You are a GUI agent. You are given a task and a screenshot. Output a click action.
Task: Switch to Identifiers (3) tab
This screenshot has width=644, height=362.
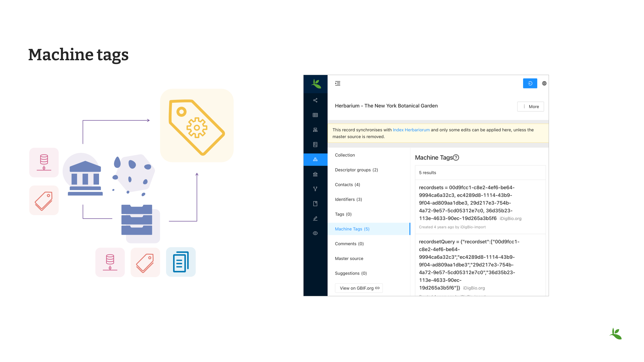click(x=348, y=199)
